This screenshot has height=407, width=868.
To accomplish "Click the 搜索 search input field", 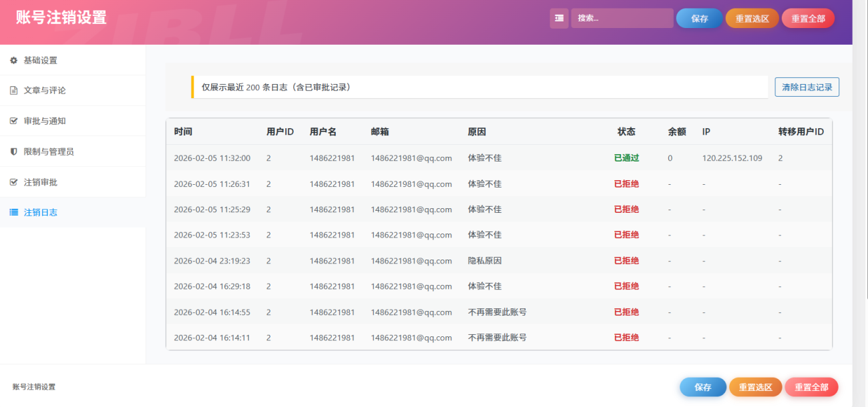I will (622, 19).
